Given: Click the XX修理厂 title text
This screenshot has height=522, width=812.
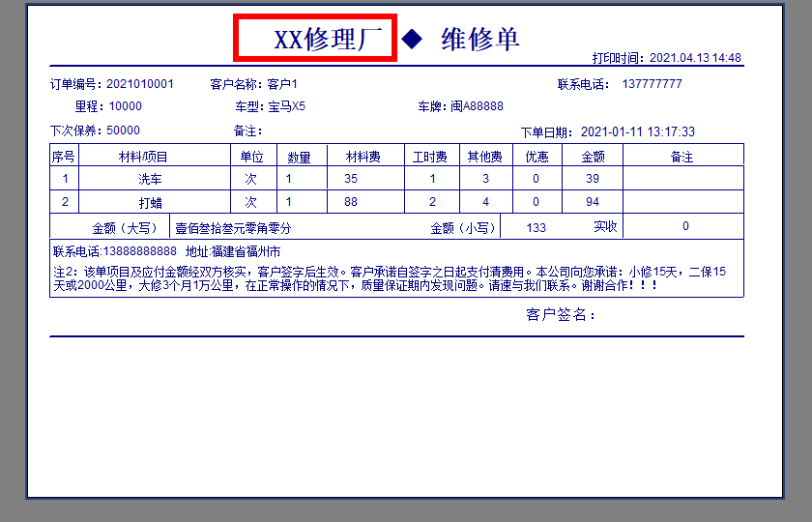Looking at the screenshot, I should pyautogui.click(x=328, y=39).
